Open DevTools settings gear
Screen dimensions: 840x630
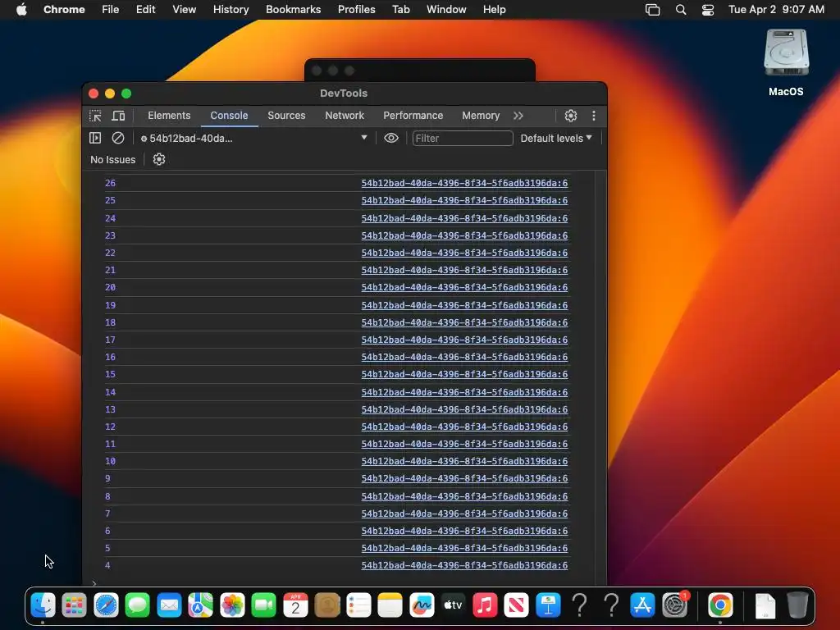tap(571, 116)
